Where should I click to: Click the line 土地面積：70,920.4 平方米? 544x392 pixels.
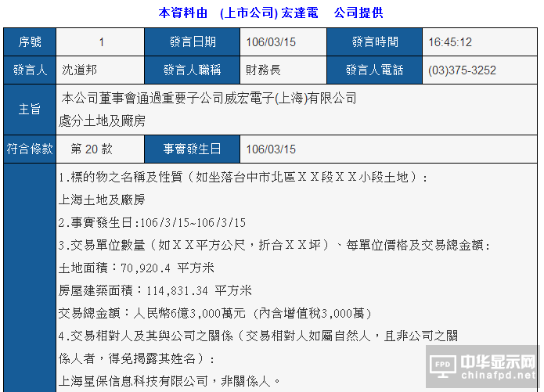pyautogui.click(x=136, y=268)
